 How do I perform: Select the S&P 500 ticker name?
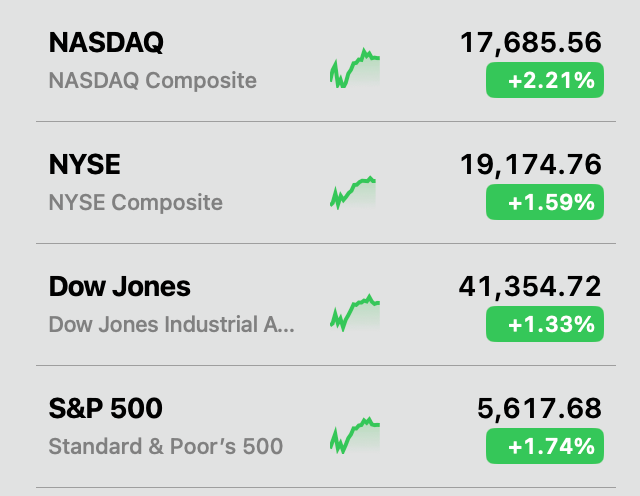click(x=105, y=409)
